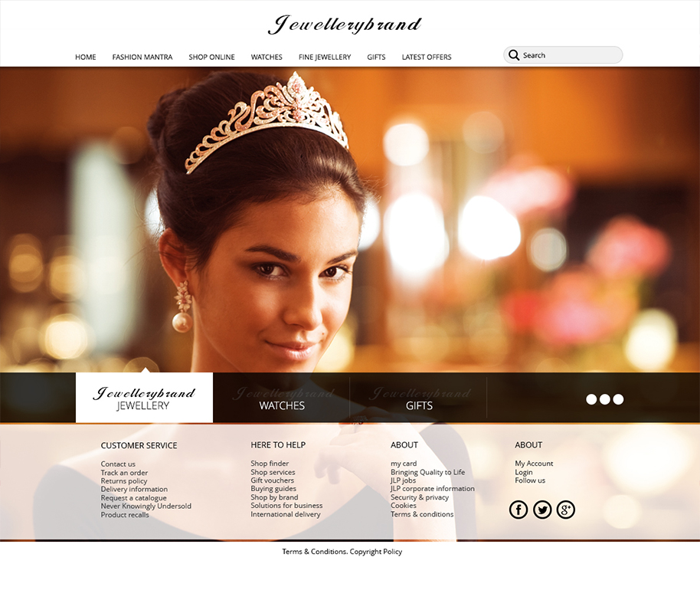This screenshot has height=613, width=700.
Task: Click the last white carousel dot
Action: 618,399
